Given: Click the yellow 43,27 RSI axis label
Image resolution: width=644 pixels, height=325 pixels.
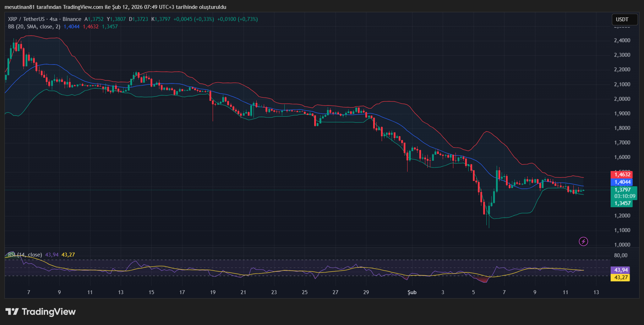Looking at the screenshot, I should click(621, 277).
